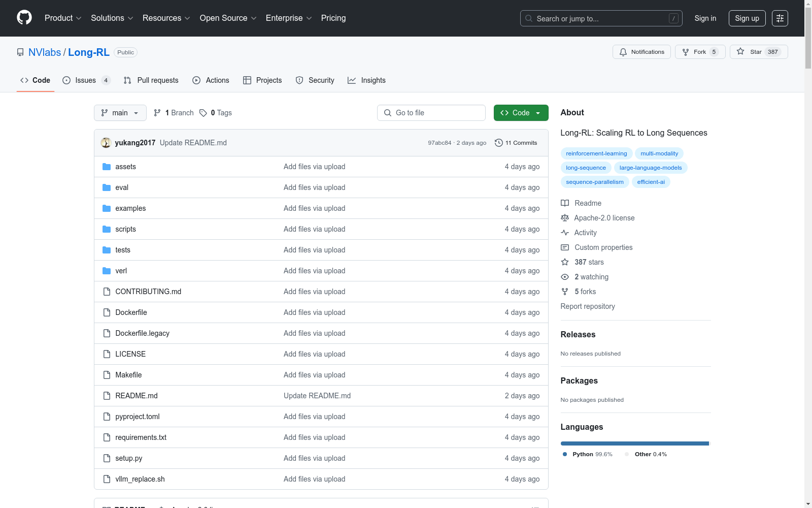
Task: Click the assets folder icon
Action: pos(107,167)
